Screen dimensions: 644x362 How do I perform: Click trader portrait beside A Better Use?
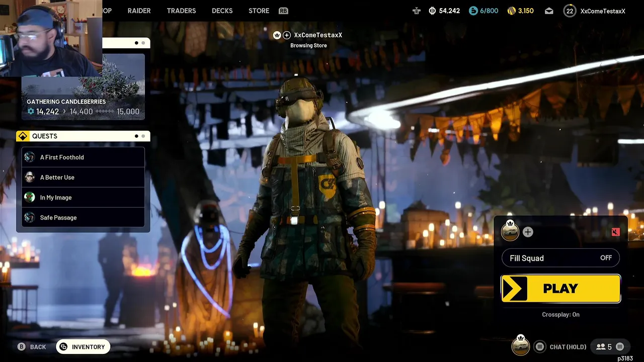(x=30, y=177)
